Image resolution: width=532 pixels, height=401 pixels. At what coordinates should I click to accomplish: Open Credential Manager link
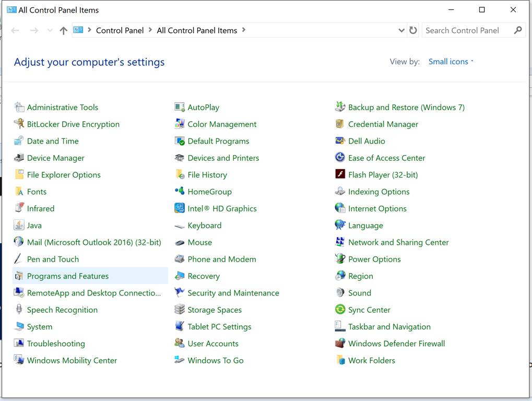pyautogui.click(x=383, y=124)
